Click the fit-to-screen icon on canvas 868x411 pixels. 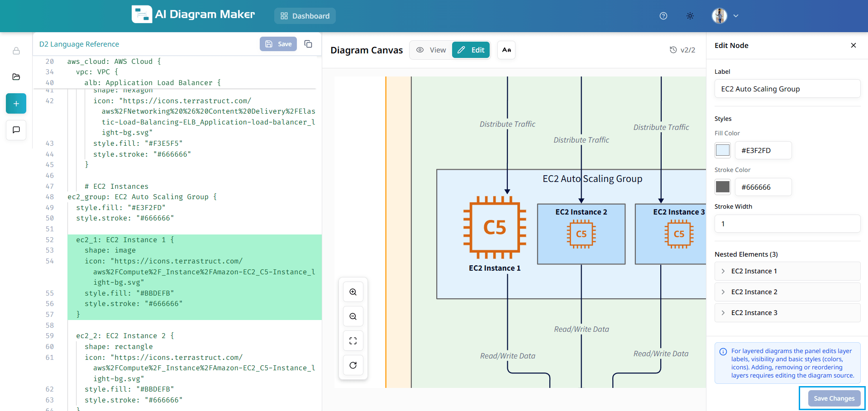pos(353,341)
